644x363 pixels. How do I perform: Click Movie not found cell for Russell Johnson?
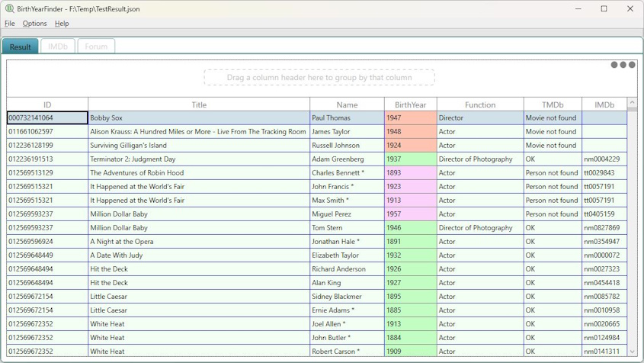click(553, 145)
